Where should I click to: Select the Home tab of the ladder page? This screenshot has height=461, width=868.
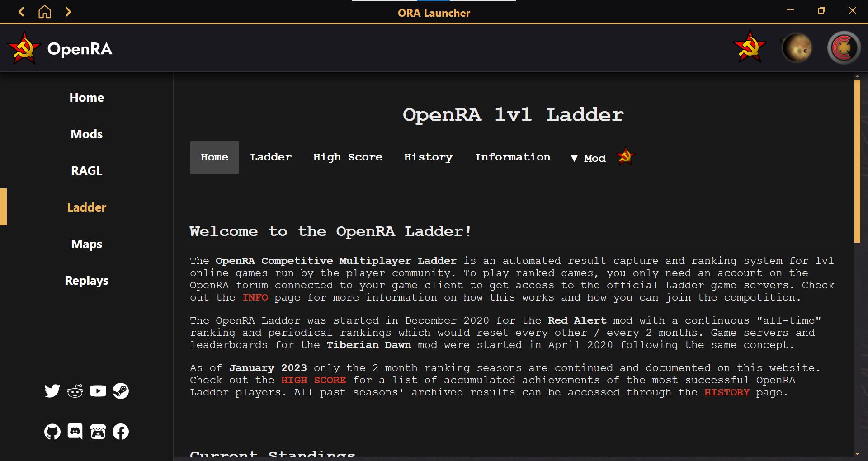tap(214, 157)
